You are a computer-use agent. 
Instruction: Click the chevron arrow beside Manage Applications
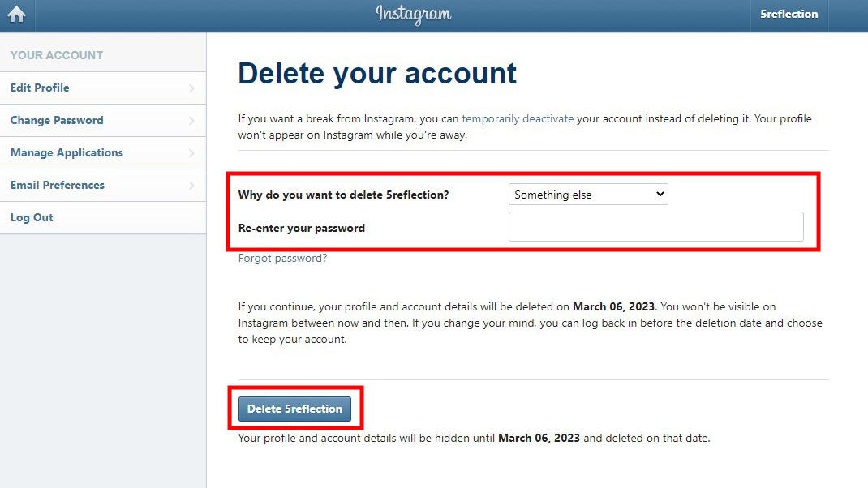pyautogui.click(x=191, y=153)
